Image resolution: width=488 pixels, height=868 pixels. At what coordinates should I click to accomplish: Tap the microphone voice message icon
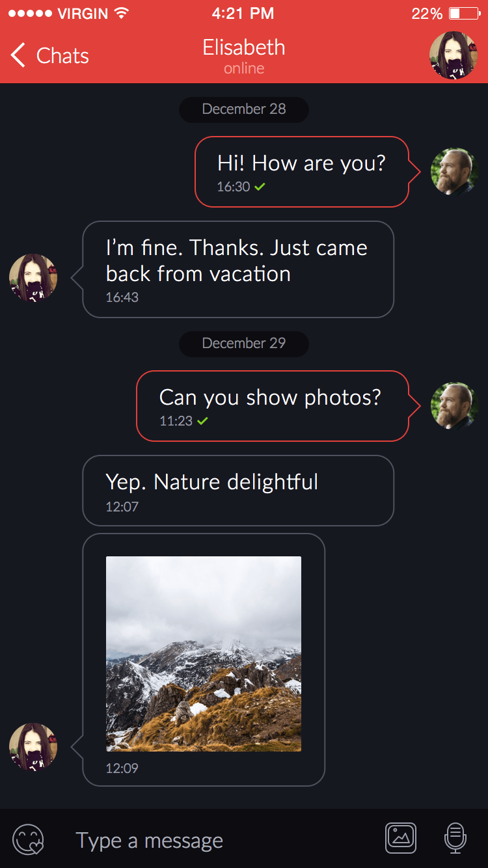point(455,838)
